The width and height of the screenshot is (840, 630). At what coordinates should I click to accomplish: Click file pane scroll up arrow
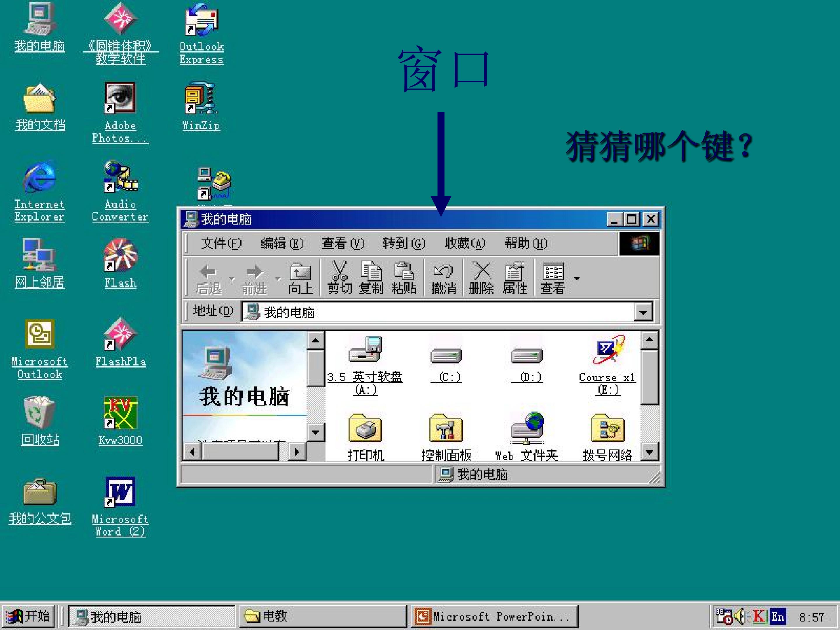(650, 340)
